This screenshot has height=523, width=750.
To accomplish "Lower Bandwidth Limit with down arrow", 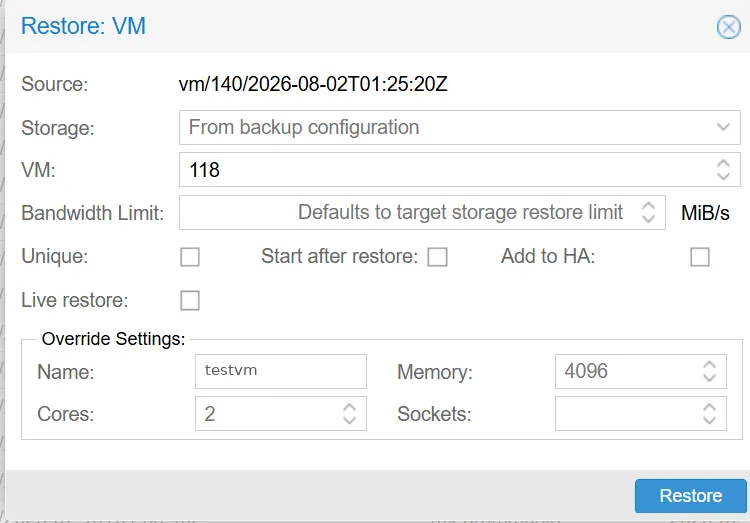I will [648, 218].
